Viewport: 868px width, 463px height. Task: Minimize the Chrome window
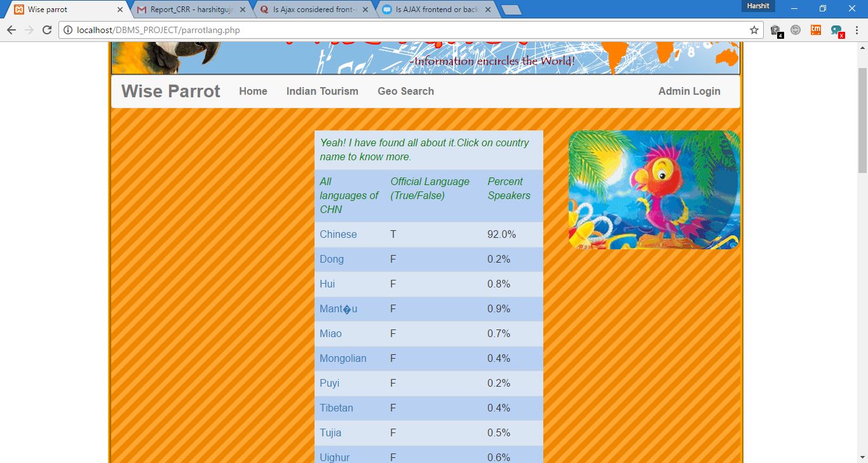coord(794,8)
